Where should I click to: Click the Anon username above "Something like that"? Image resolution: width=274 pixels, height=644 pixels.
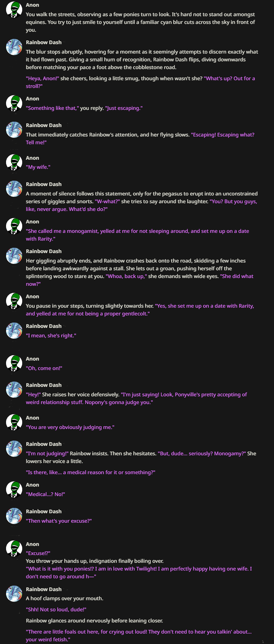33,99
